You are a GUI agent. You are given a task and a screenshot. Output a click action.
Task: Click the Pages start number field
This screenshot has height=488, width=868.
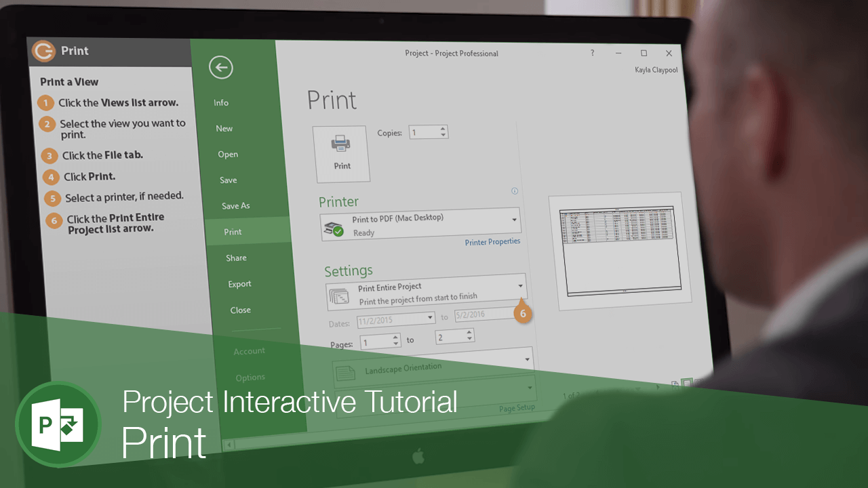[x=376, y=342]
